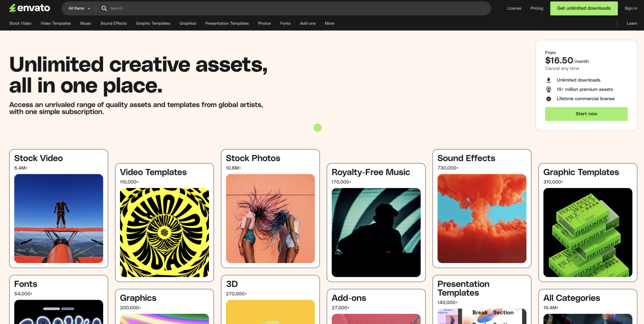
Task: Expand the More menu in navigation
Action: pos(329,24)
